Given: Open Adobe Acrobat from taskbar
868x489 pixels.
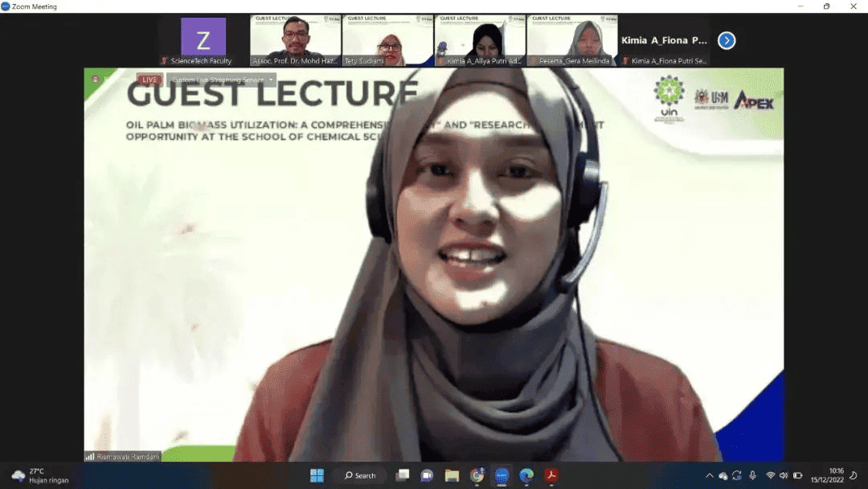Looking at the screenshot, I should [552, 475].
